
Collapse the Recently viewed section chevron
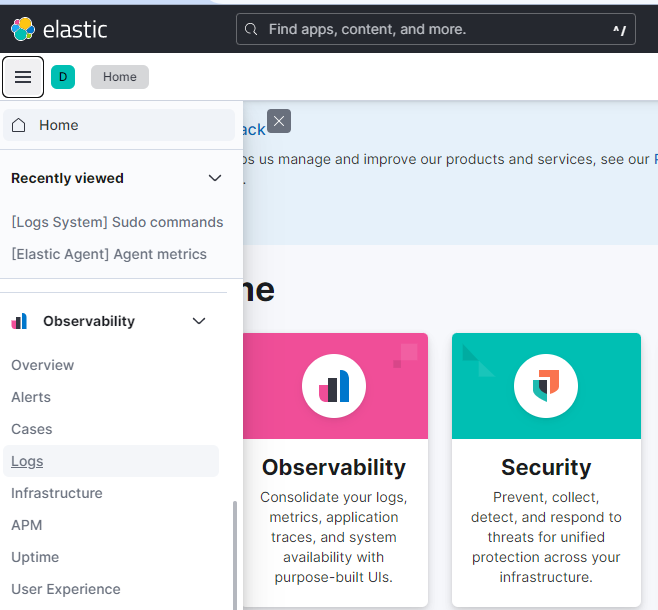pos(215,178)
